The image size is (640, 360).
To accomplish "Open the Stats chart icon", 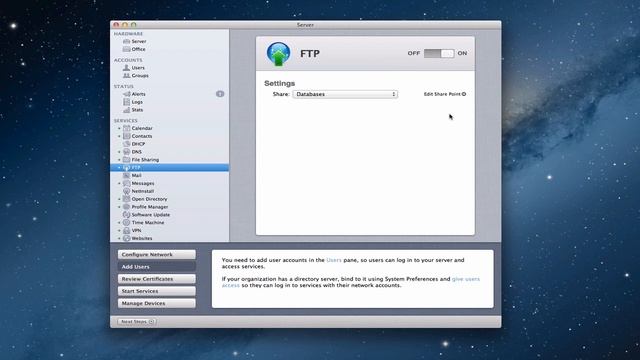I will click(127, 110).
